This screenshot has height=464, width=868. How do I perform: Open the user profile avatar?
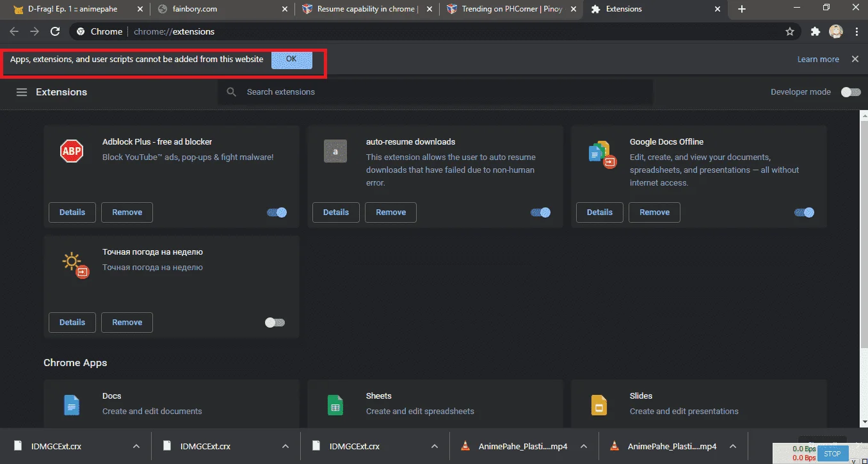(x=836, y=31)
